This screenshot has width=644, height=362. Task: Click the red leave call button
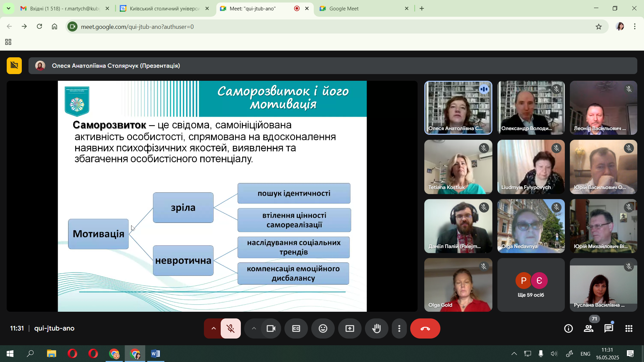point(425,328)
